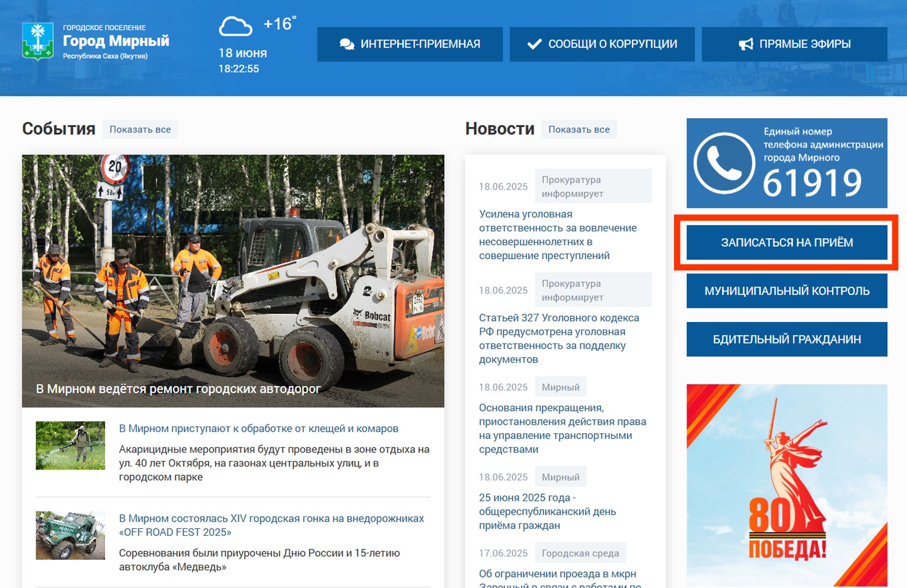Click the off-road race jeep thumbnail

pyautogui.click(x=70, y=535)
